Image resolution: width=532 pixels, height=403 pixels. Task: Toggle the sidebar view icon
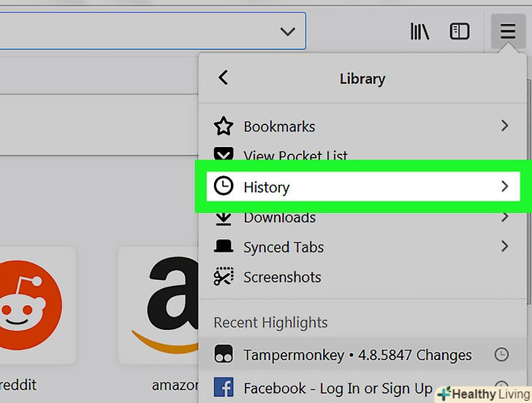point(460,31)
